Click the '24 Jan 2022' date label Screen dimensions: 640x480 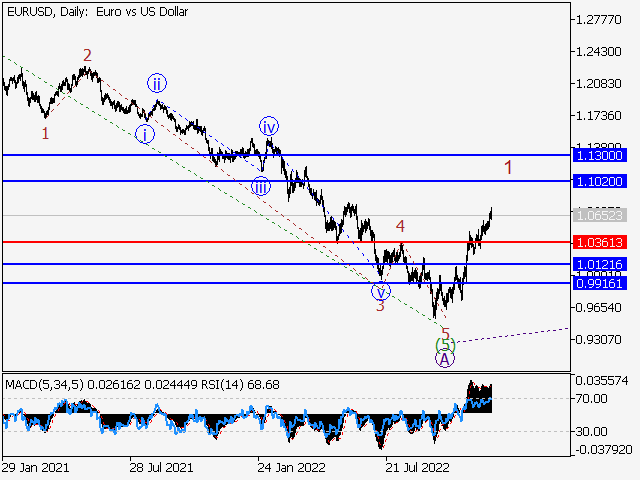291,468
